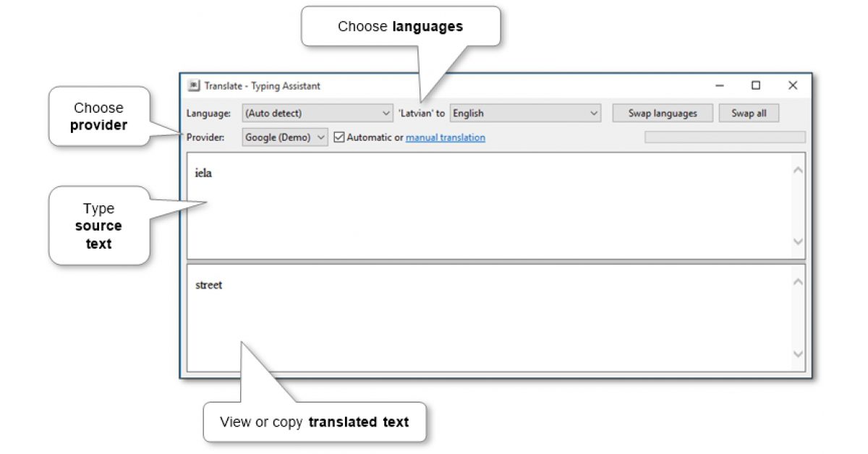Click the 'Latvian' to detected language label
The height and width of the screenshot is (454, 868).
point(422,113)
